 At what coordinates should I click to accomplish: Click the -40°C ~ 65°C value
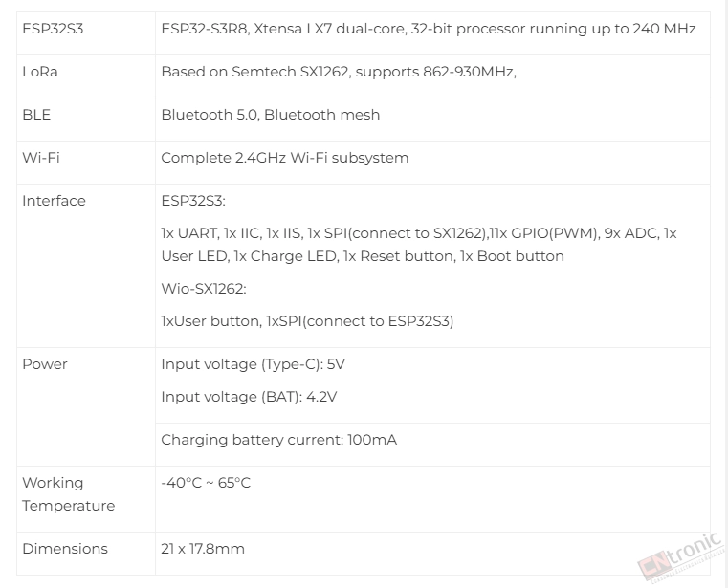coord(206,483)
